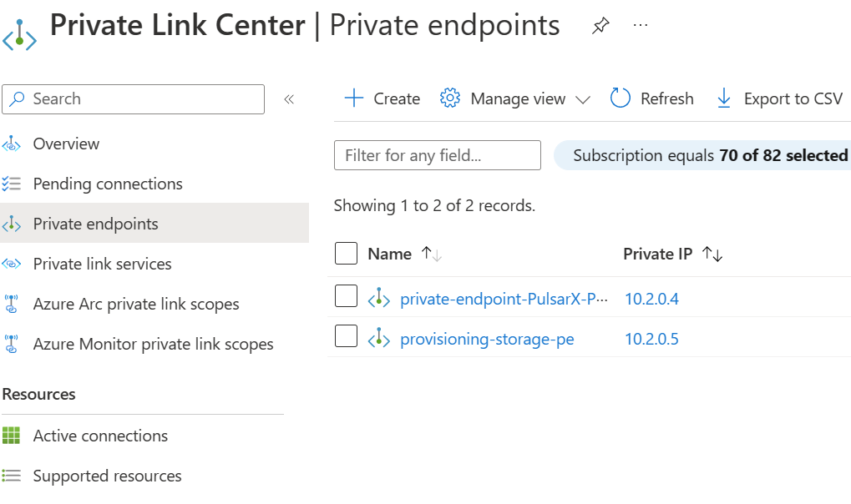Image resolution: width=851 pixels, height=504 pixels.
Task: Go to Private link services menu item
Action: [102, 264]
